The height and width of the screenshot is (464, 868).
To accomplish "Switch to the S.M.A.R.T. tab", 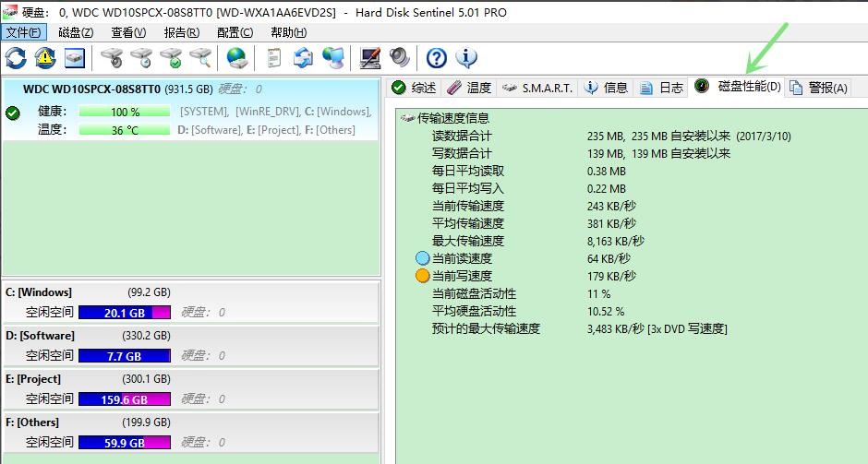I will click(537, 88).
